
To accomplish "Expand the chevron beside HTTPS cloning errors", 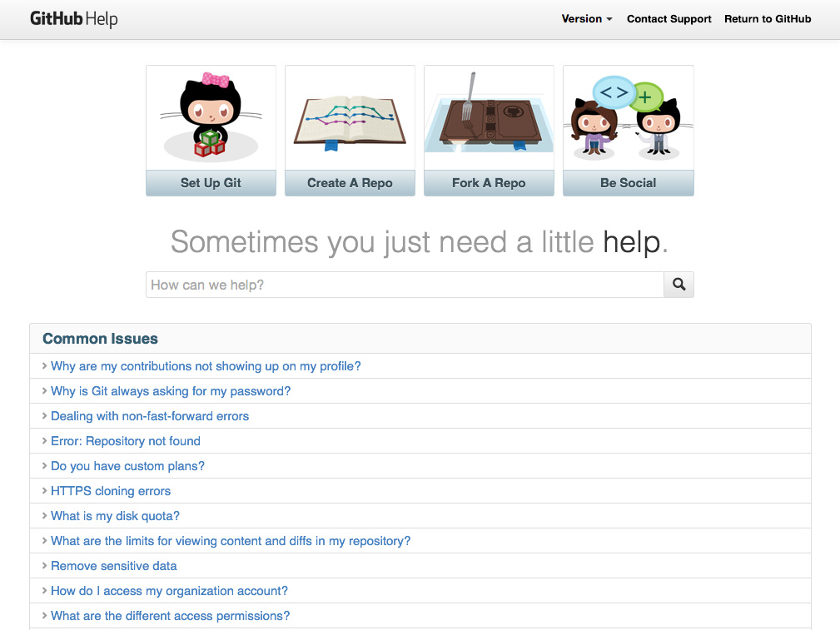I will coord(44,491).
